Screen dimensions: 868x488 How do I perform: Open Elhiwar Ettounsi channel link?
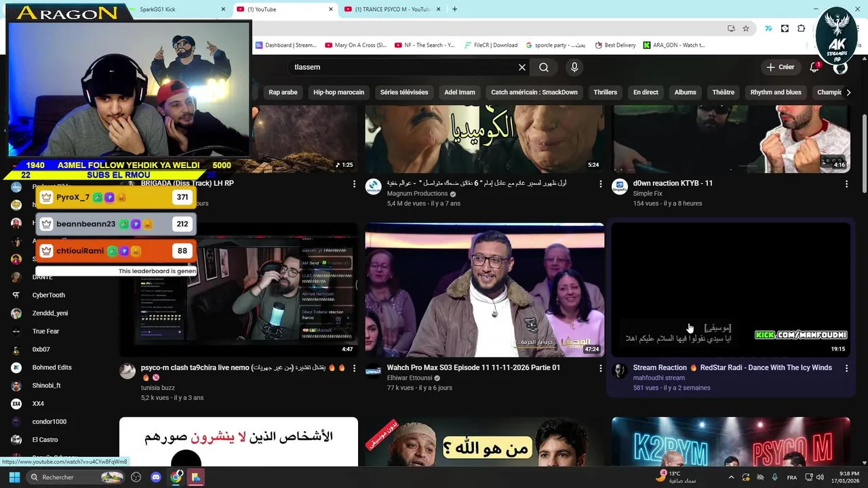tap(410, 378)
